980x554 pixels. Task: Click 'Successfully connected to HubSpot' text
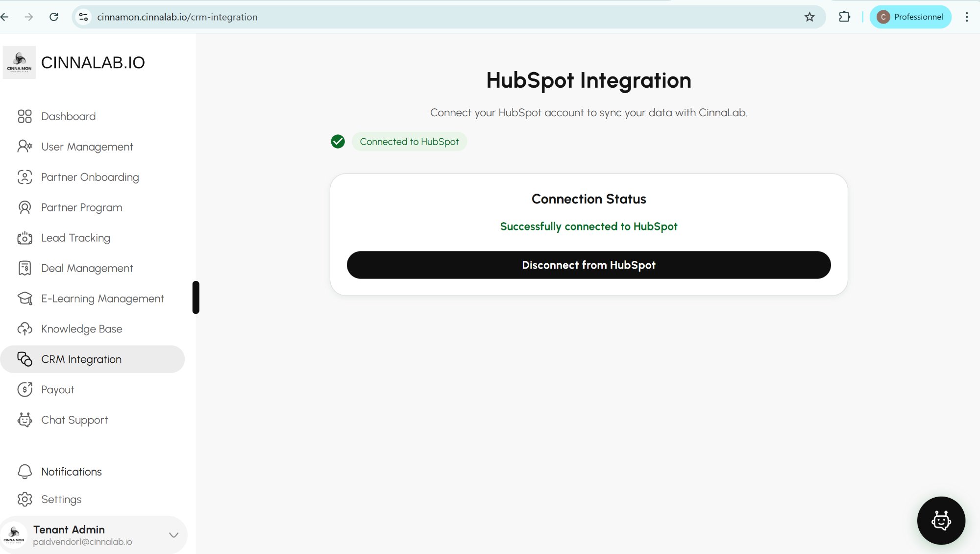tap(588, 227)
